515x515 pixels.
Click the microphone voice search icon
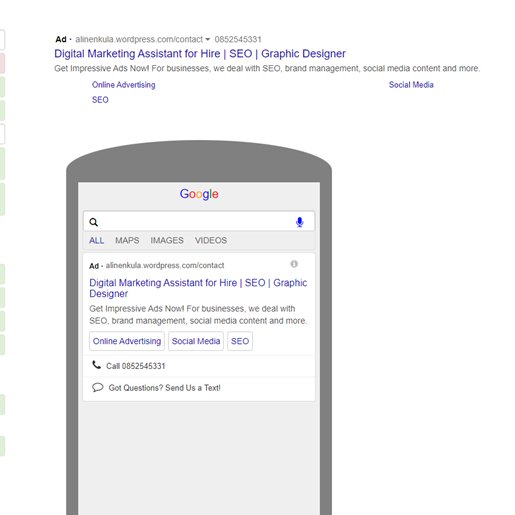[x=300, y=222]
